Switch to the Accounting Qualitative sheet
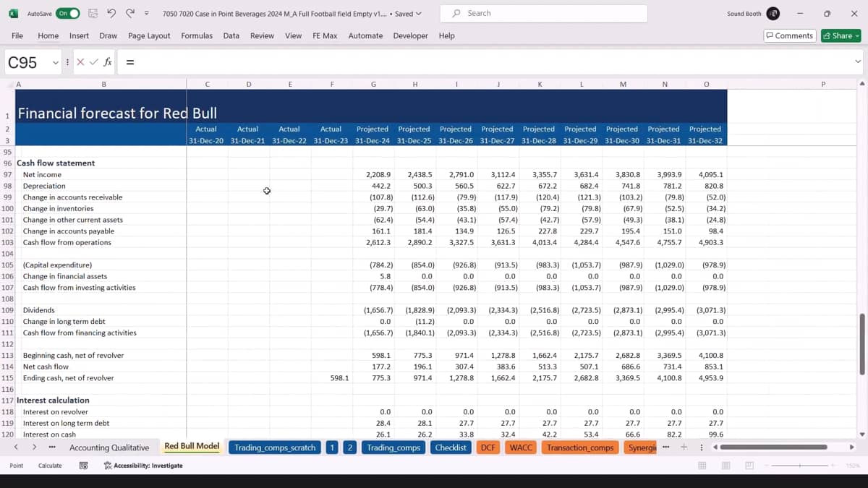The height and width of the screenshot is (488, 868). 109,448
